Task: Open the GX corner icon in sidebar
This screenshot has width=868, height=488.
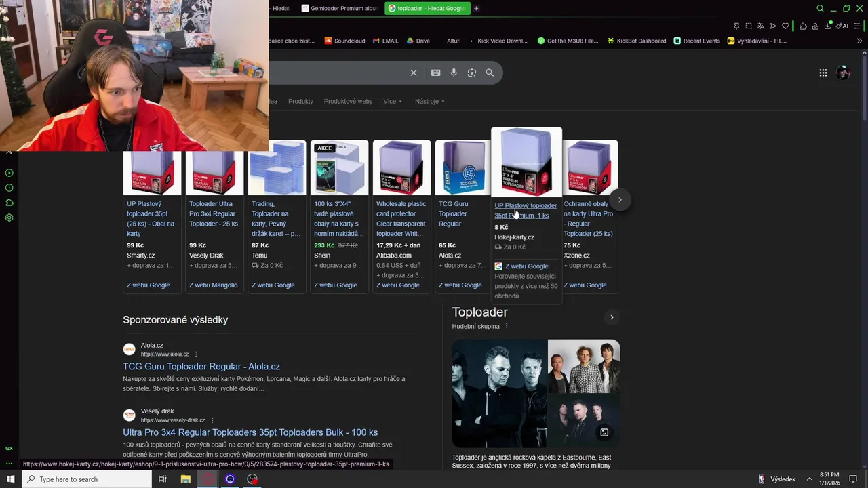Action: (x=9, y=449)
